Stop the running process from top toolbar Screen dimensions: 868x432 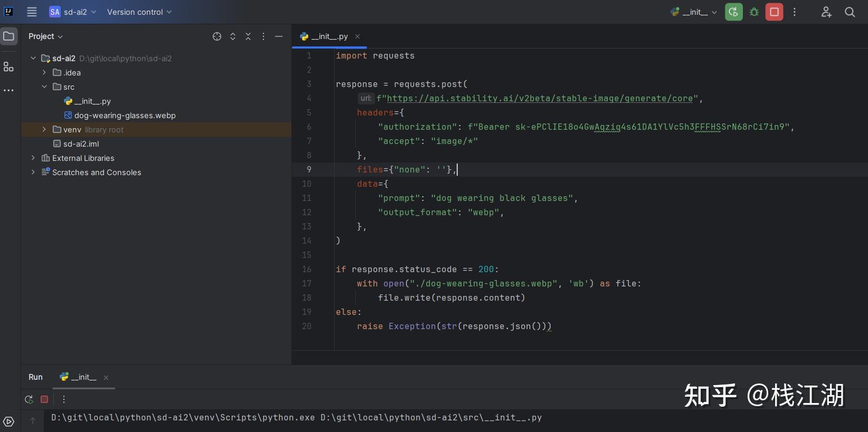[x=774, y=12]
